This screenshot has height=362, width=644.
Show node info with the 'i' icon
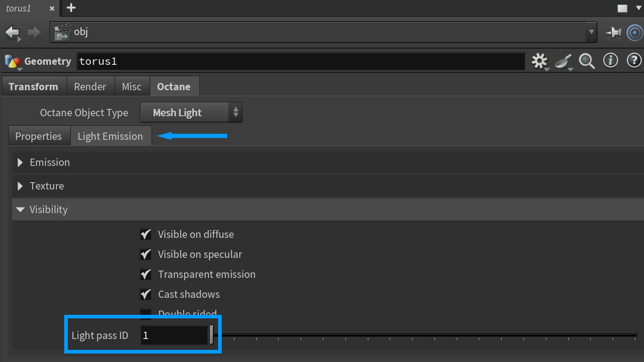(611, 61)
